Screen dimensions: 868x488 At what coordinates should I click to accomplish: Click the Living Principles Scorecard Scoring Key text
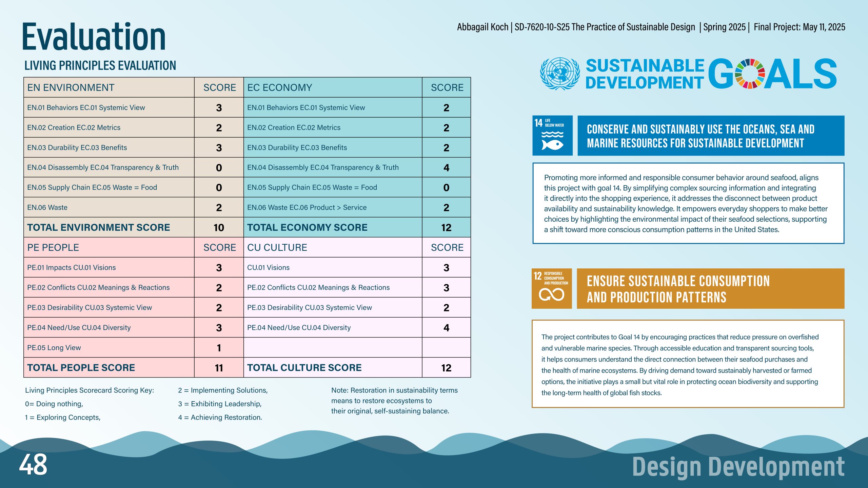[x=90, y=390]
